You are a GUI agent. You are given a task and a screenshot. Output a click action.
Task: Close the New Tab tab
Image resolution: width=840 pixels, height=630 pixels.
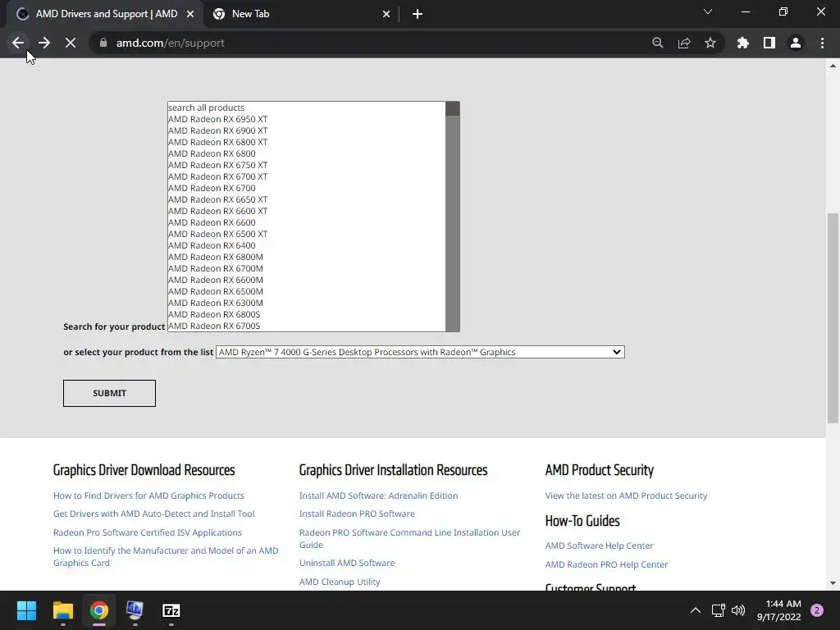click(386, 14)
